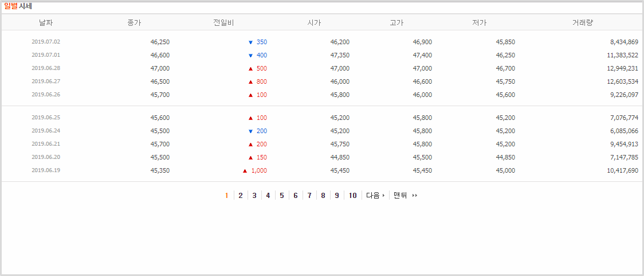Go to page 2 of daily prices
Viewport: 644px width, 276px height.
pyautogui.click(x=241, y=195)
